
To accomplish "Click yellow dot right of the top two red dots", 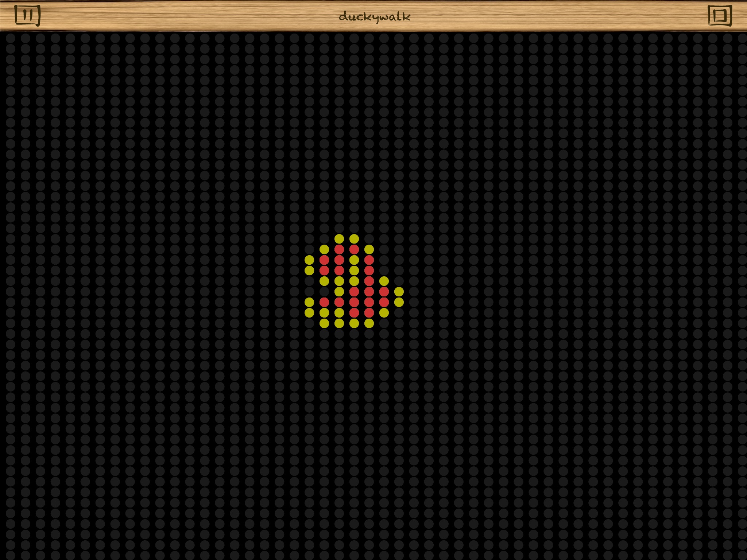I will click(x=369, y=249).
